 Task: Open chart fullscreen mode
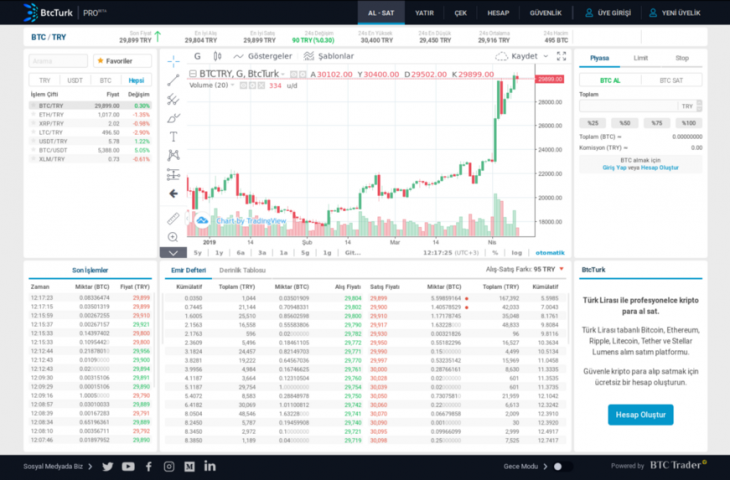coord(561,56)
